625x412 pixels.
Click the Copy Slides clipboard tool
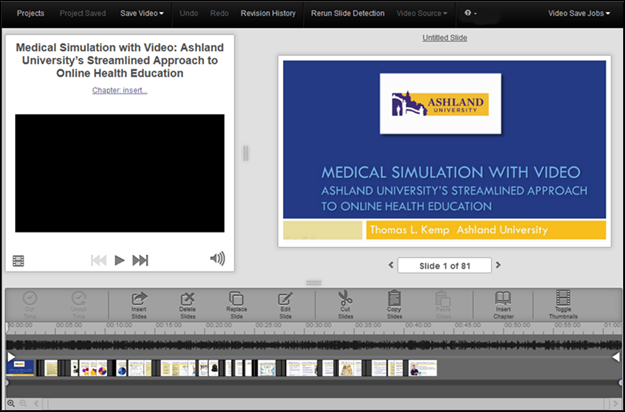pyautogui.click(x=394, y=305)
